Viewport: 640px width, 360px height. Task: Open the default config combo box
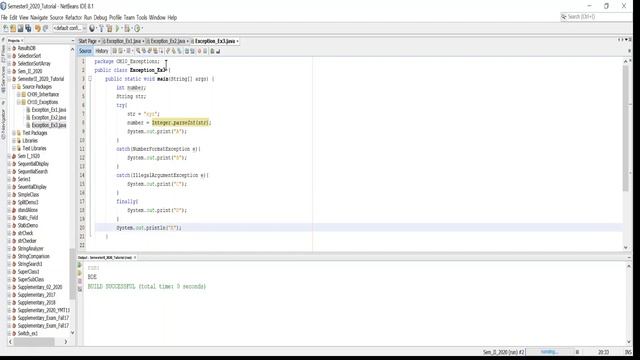pyautogui.click(x=69, y=28)
